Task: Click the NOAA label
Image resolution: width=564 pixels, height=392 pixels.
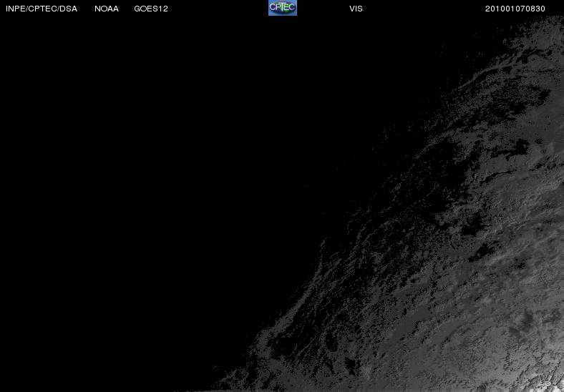Action: pyautogui.click(x=107, y=9)
